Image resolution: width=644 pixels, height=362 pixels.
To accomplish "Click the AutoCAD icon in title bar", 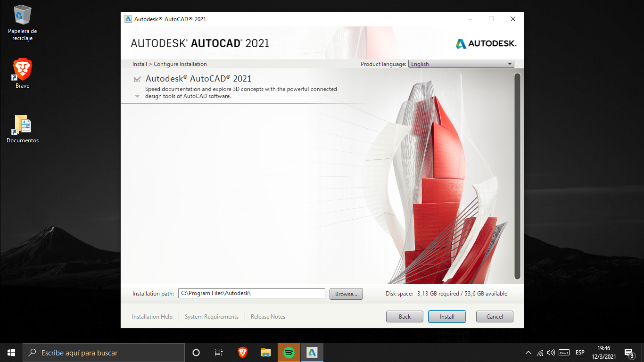I will point(128,19).
